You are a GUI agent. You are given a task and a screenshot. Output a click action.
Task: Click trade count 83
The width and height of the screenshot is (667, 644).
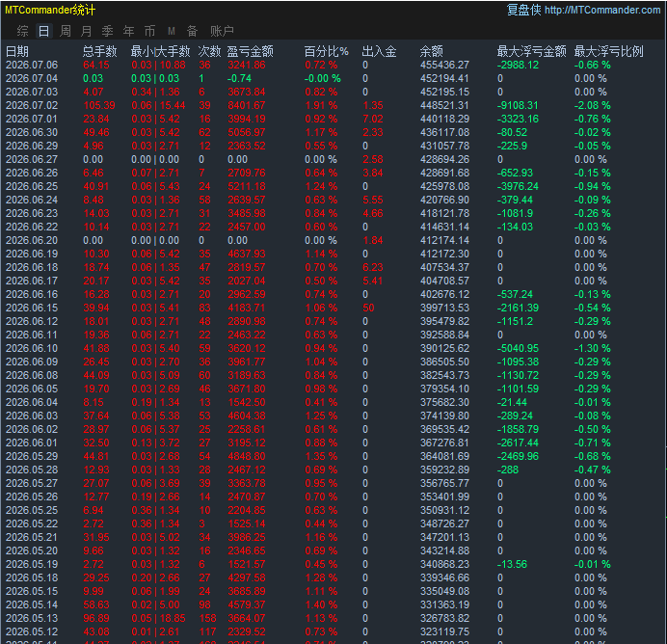tap(205, 308)
